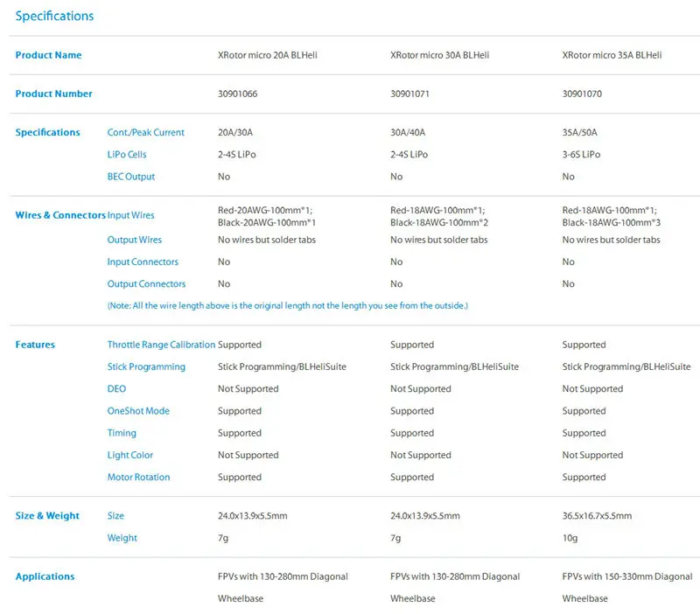Click the Specifications page heading
Viewport: 700px width, 614px height.
(x=54, y=16)
